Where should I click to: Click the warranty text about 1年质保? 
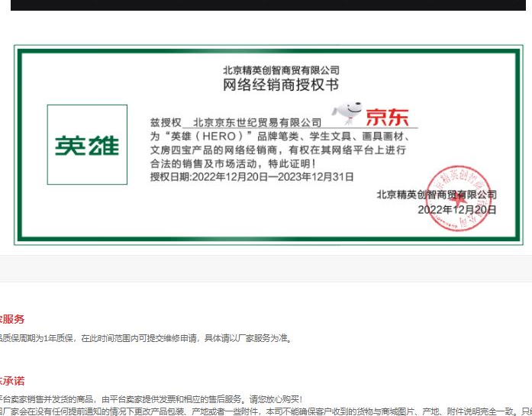146,338
